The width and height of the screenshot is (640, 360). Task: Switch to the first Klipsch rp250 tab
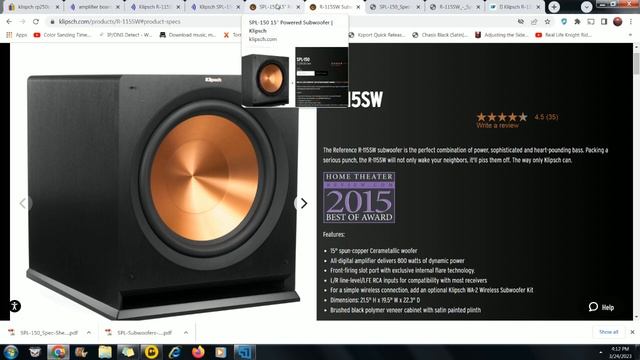(33, 7)
